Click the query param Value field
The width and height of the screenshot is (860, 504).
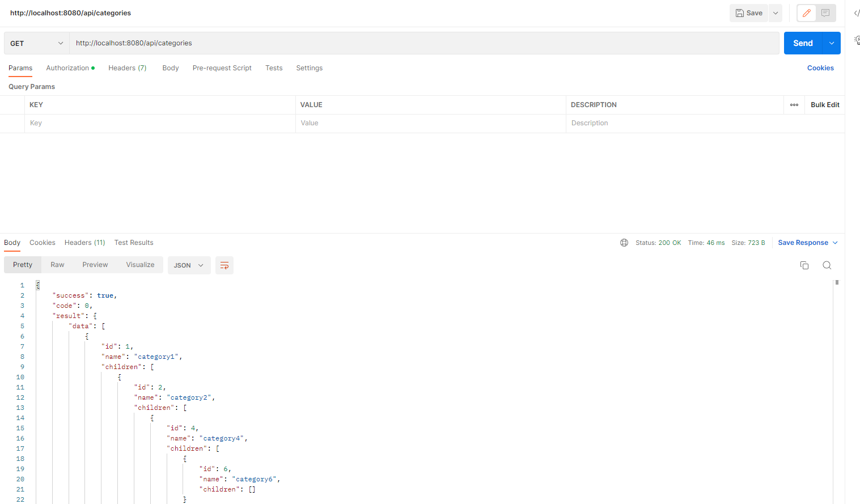click(431, 123)
